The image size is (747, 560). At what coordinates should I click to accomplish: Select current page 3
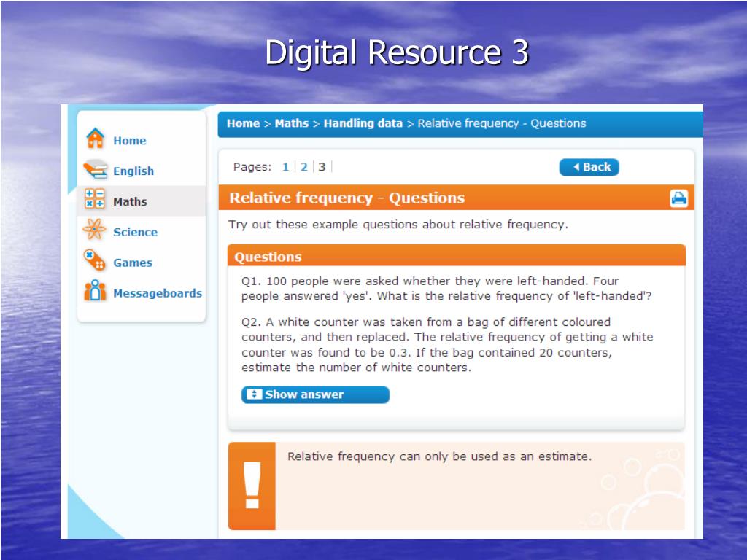322,167
